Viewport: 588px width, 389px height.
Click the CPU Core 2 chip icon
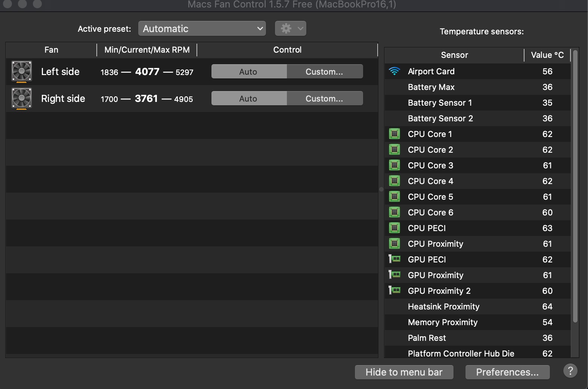point(394,149)
